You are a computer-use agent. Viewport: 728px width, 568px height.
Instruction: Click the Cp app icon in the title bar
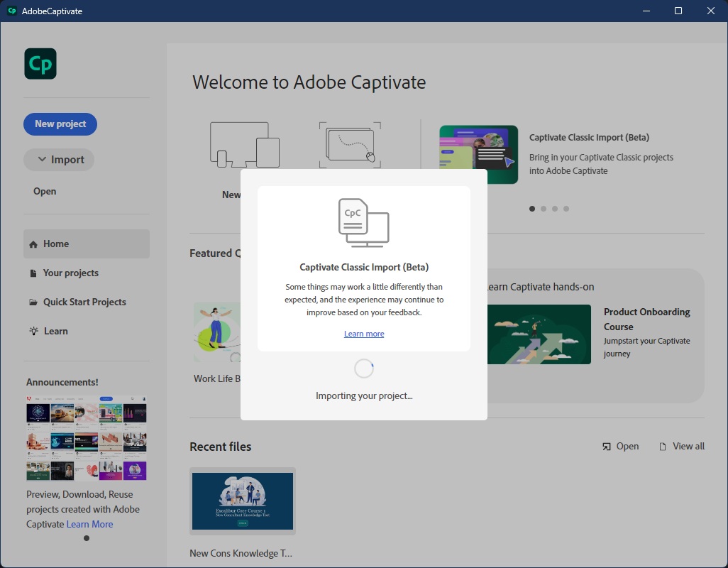pyautogui.click(x=12, y=11)
